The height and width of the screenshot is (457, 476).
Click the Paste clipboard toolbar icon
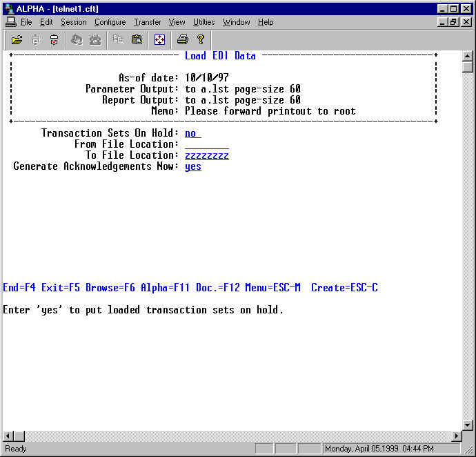[137, 39]
